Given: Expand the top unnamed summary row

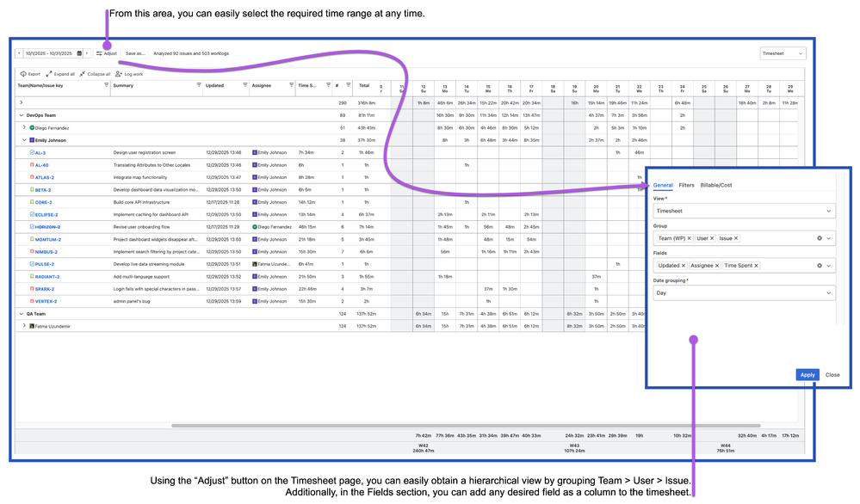Looking at the screenshot, I should point(21,102).
